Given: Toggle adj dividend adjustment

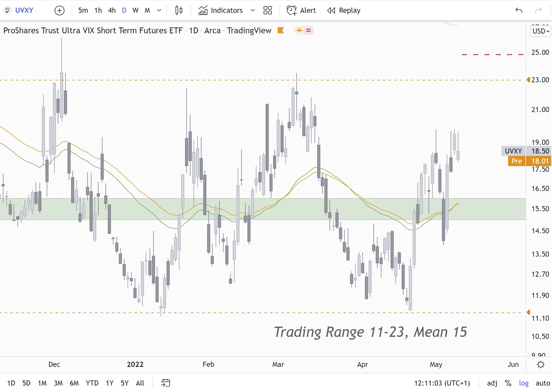Looking at the screenshot, I should 492,383.
